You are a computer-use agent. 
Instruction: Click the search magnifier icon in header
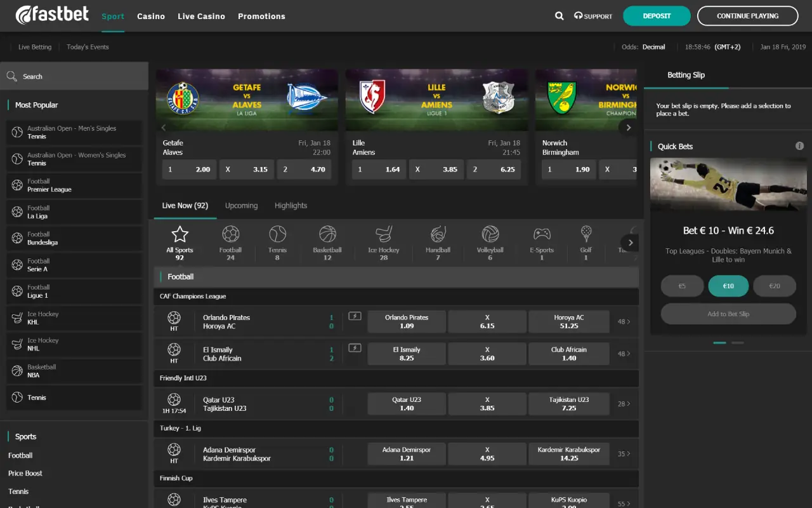[x=559, y=16]
